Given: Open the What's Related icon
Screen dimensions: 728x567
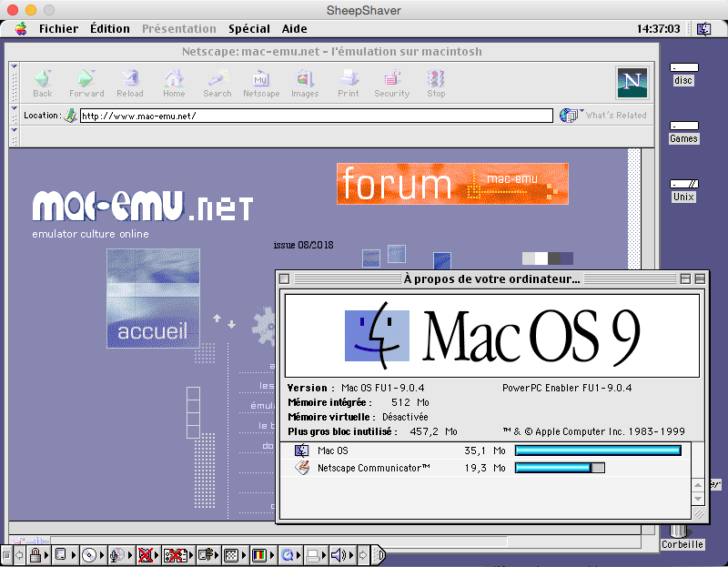Looking at the screenshot, I should 570,115.
